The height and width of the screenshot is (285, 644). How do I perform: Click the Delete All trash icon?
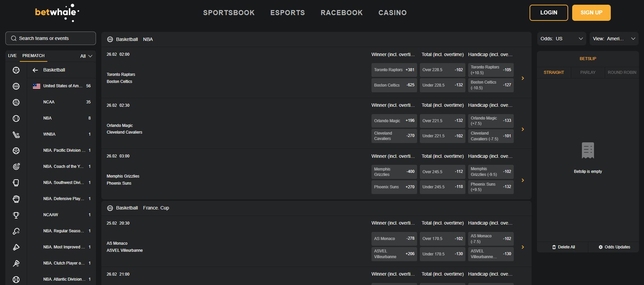tap(554, 247)
